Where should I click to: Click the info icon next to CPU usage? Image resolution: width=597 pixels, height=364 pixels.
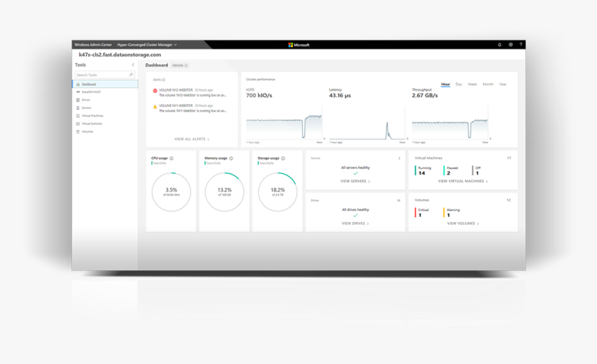(171, 159)
